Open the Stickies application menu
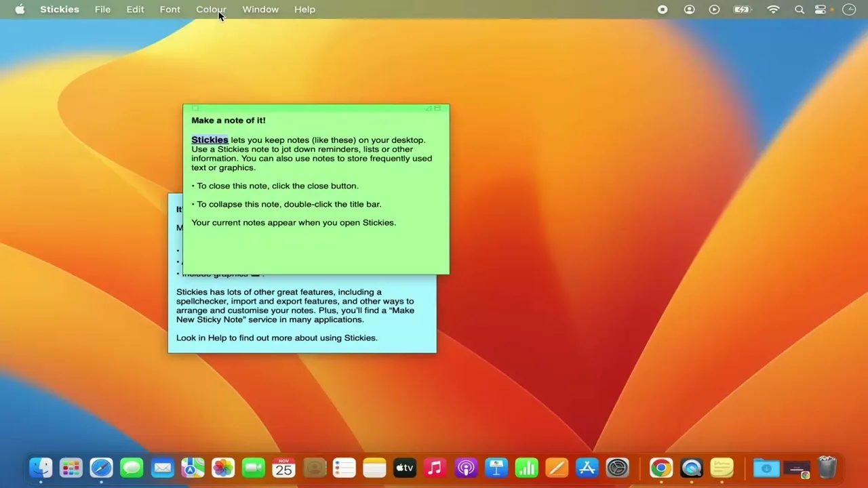The width and height of the screenshot is (868, 488). pyautogui.click(x=60, y=9)
